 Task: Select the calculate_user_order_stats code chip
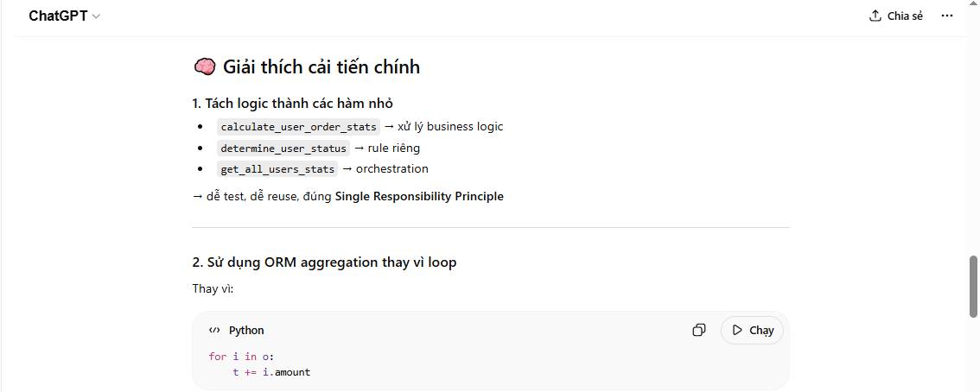pos(298,127)
